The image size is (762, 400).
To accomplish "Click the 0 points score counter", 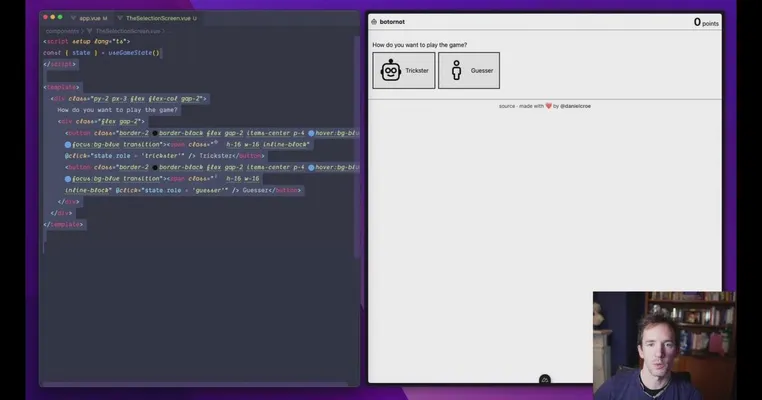I will click(706, 22).
